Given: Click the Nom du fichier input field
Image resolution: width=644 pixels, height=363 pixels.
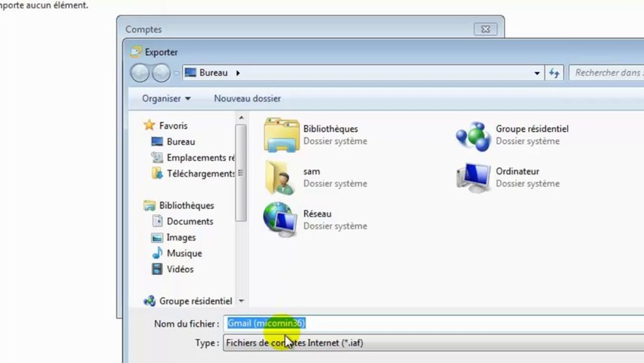Looking at the screenshot, I should (x=433, y=324).
